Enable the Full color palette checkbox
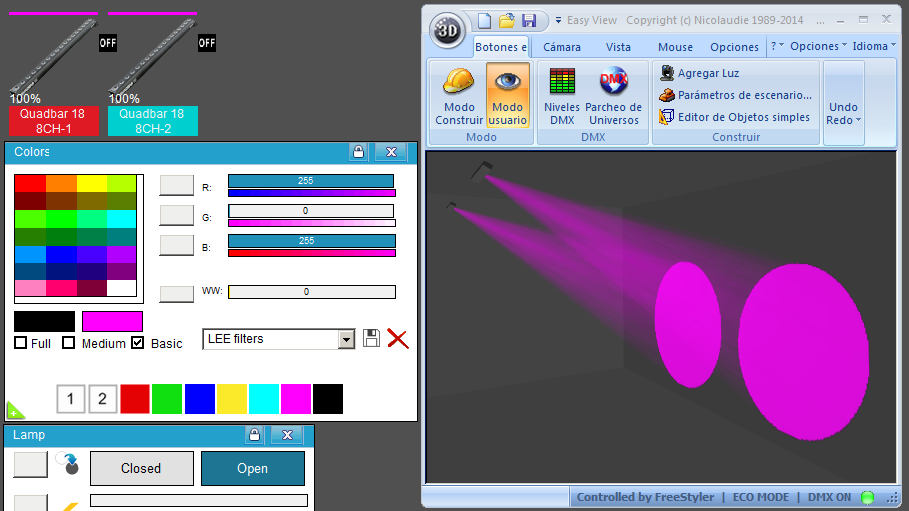 (x=21, y=343)
